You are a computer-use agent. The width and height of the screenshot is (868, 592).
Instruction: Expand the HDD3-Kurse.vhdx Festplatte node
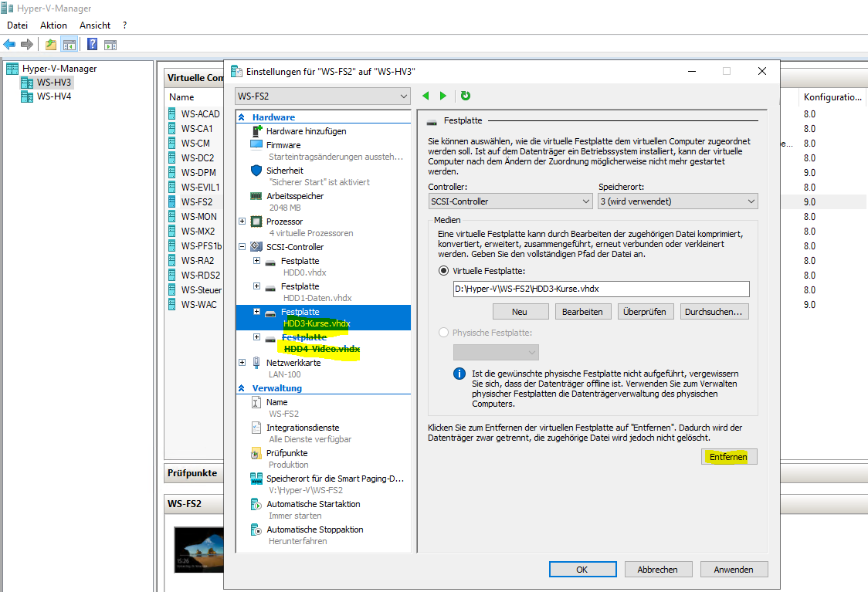click(257, 312)
